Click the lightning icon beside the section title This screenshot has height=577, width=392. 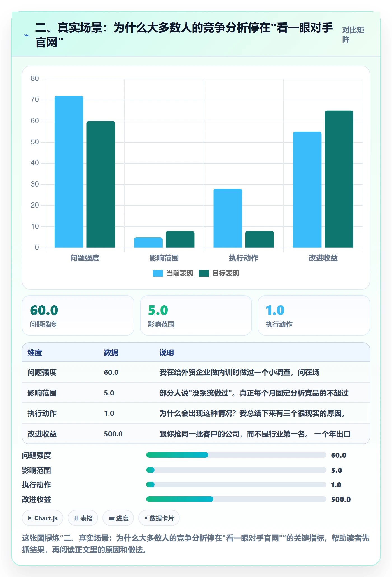[27, 36]
